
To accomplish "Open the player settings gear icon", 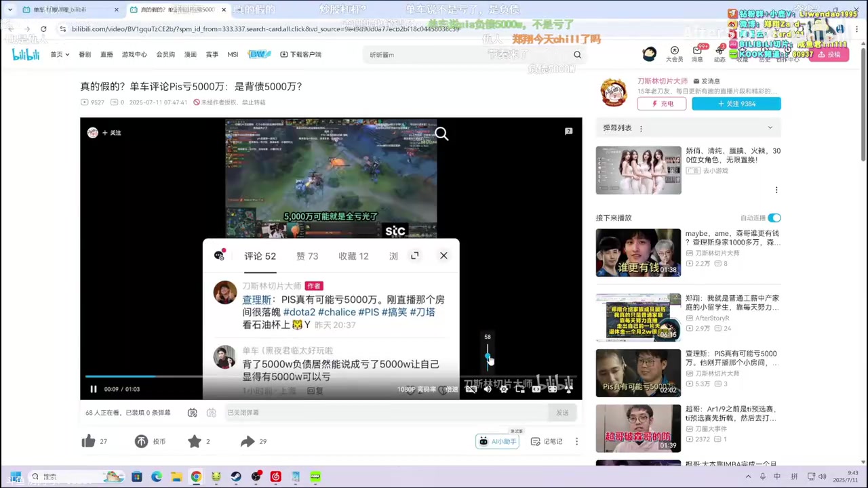I will (x=504, y=389).
